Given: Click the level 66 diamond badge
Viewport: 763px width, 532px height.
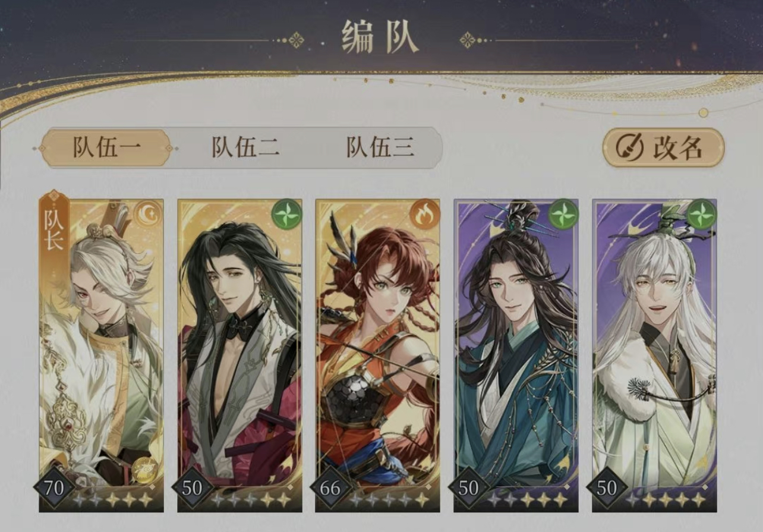Looking at the screenshot, I should (x=330, y=489).
